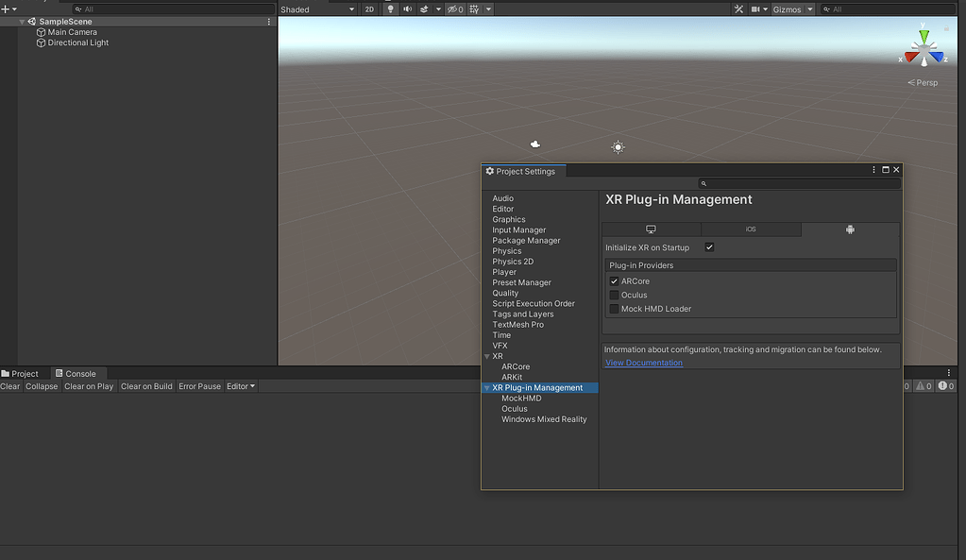Screen dimensions: 966x560
Task: Click the green Y axis of orientation gizmo
Action: pyautogui.click(x=924, y=37)
